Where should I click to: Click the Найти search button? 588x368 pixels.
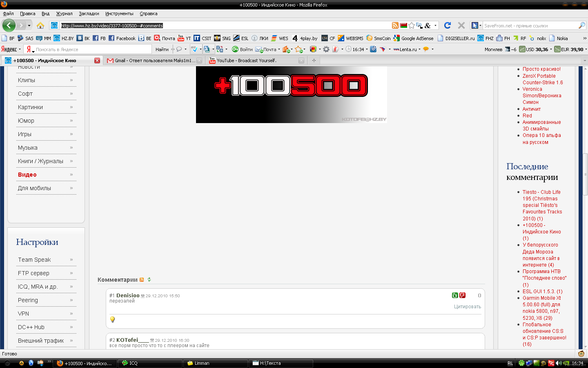(x=162, y=49)
